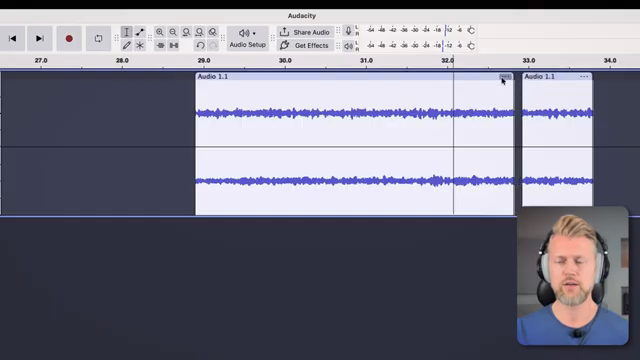Click the record meter microphone icon
This screenshot has height=360, width=640.
click(348, 30)
